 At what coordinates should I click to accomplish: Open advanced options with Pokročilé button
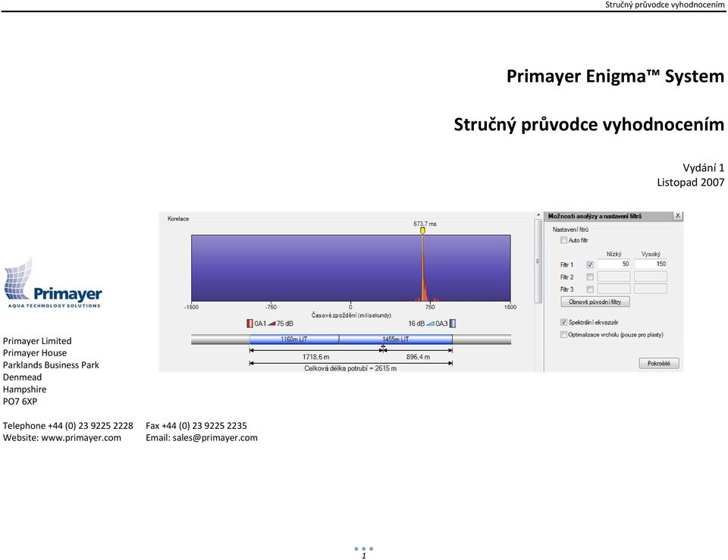click(659, 363)
